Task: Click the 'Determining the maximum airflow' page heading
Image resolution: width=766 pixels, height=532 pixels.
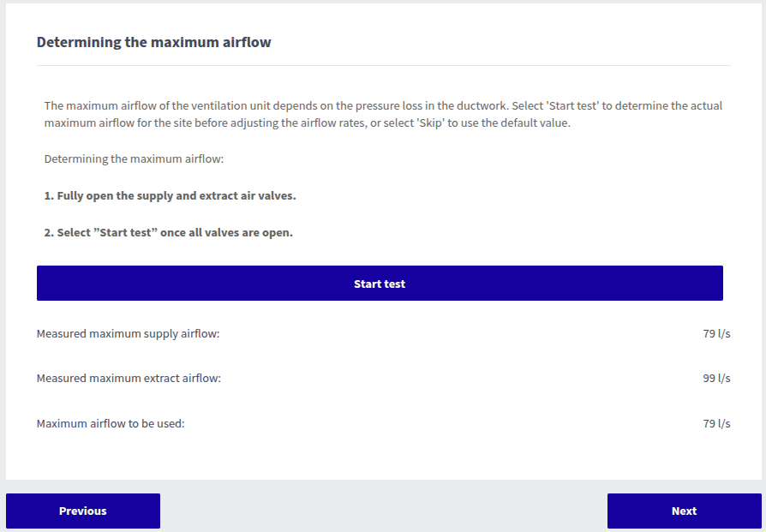Action: coord(153,42)
